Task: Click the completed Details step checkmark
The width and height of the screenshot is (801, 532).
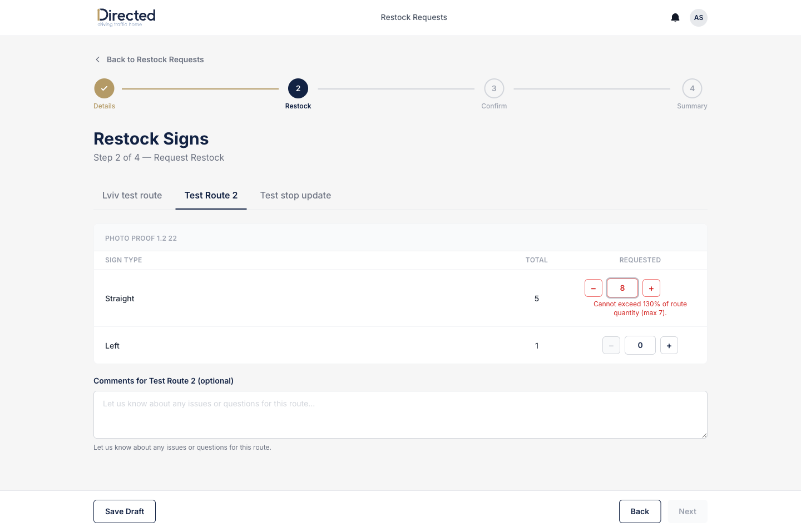Action: click(x=104, y=88)
